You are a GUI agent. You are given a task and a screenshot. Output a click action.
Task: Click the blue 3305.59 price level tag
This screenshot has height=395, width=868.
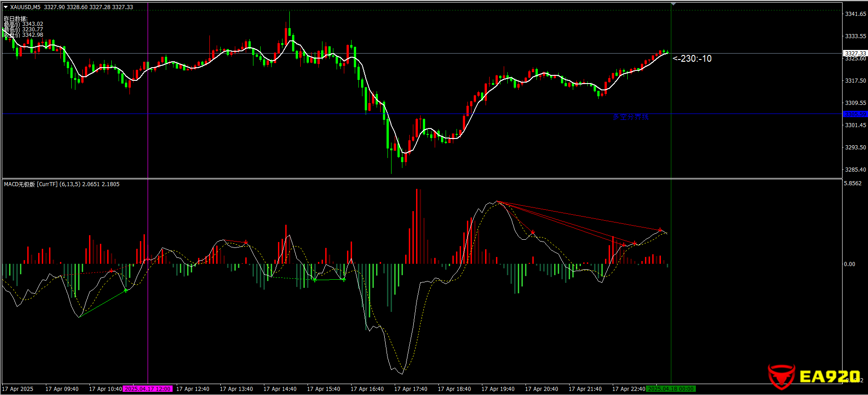855,114
